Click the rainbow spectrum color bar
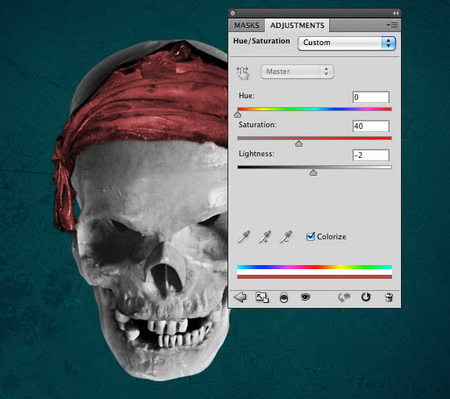This screenshot has height=399, width=450. pyautogui.click(x=314, y=267)
